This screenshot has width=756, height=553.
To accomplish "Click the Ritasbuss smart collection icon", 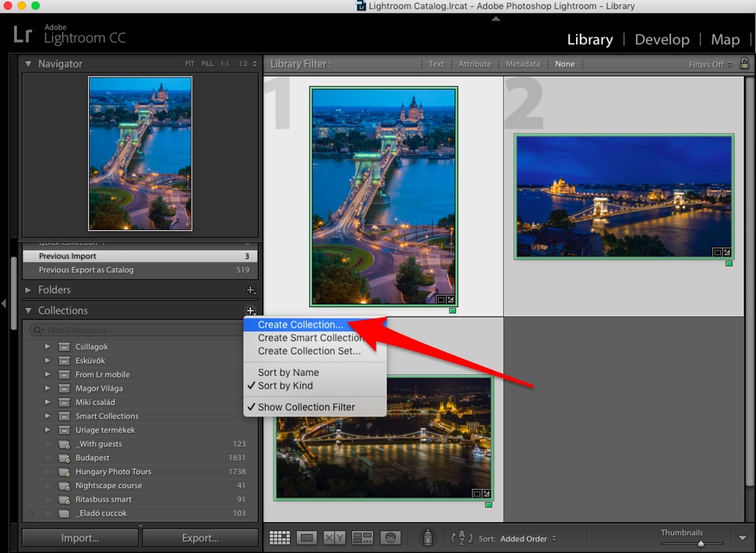I will (x=64, y=499).
